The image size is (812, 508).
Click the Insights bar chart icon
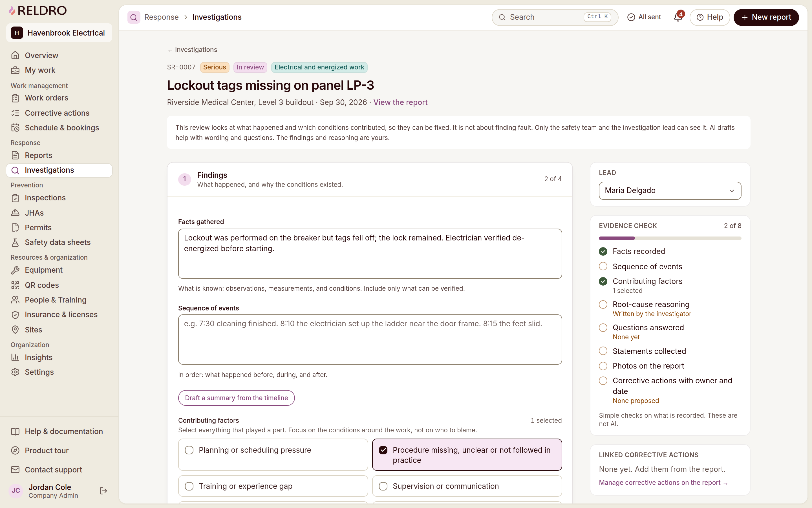[x=15, y=357]
